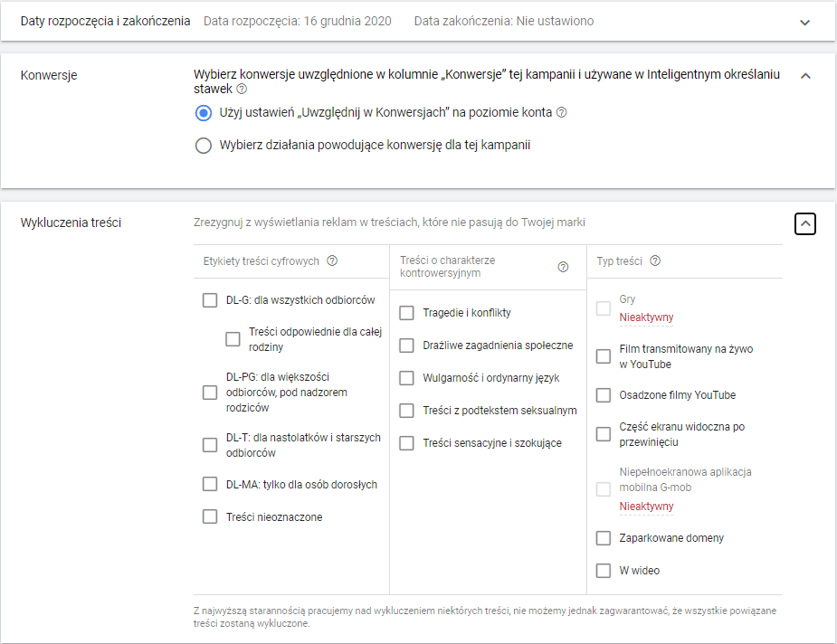The height and width of the screenshot is (644, 837).
Task: Check the W wideo checkbox
Action: click(x=604, y=571)
